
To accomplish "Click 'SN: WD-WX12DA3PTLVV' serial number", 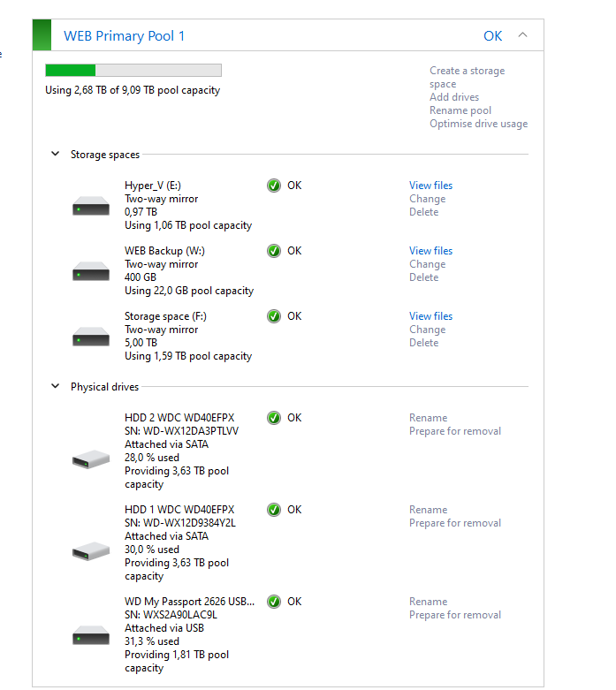I will click(x=181, y=431).
